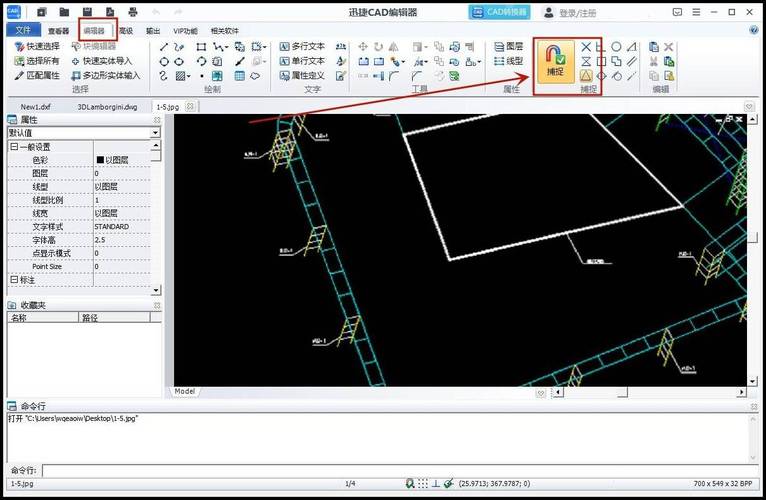Toggle ortho mode in the status bar
Screen dimensions: 766x500
point(436,483)
